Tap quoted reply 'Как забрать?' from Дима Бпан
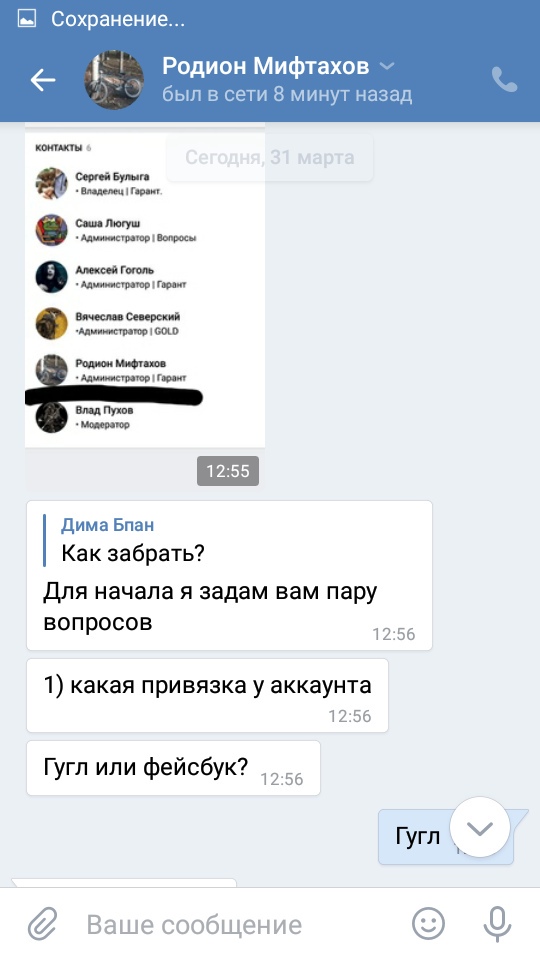The height and width of the screenshot is (960, 540). click(x=133, y=540)
